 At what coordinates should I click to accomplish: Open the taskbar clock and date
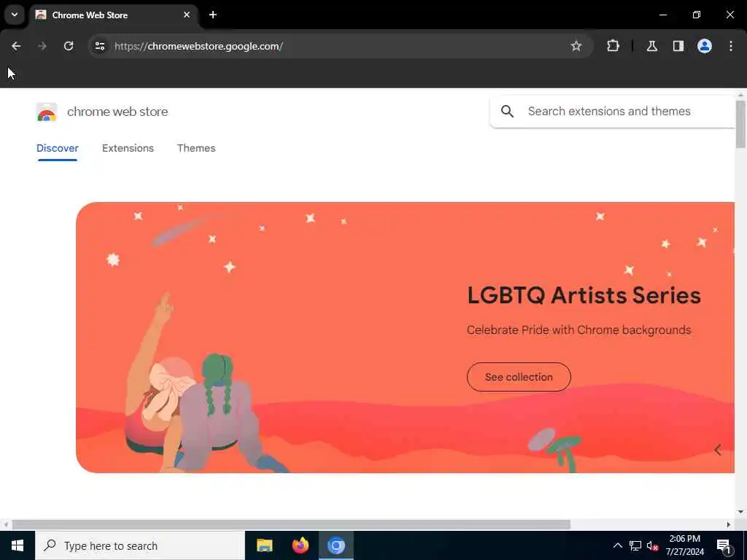684,545
